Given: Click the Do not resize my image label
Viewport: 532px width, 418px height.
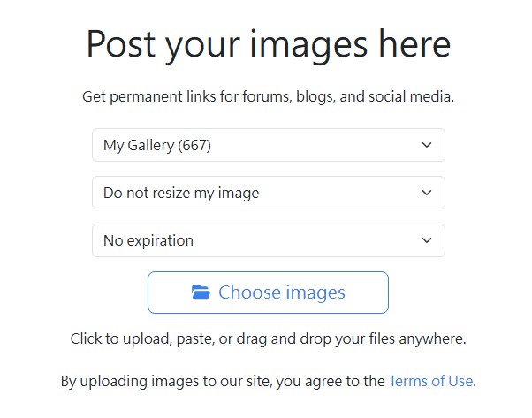Looking at the screenshot, I should (x=181, y=193).
